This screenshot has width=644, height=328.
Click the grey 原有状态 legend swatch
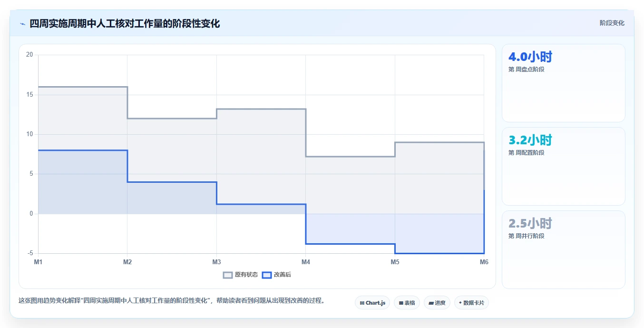(228, 275)
